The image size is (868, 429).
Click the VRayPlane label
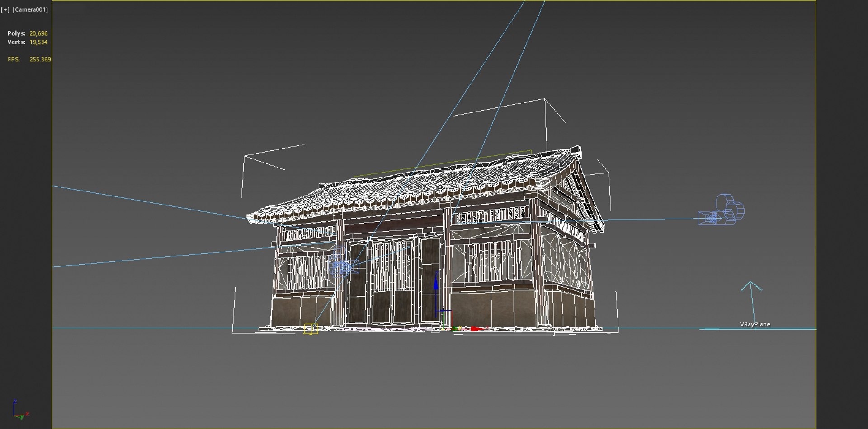[x=755, y=324]
